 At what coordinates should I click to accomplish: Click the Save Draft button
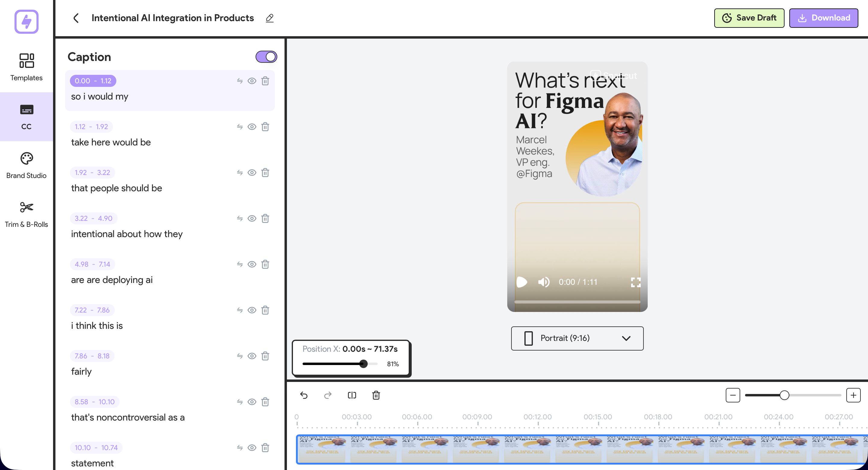[x=749, y=18]
